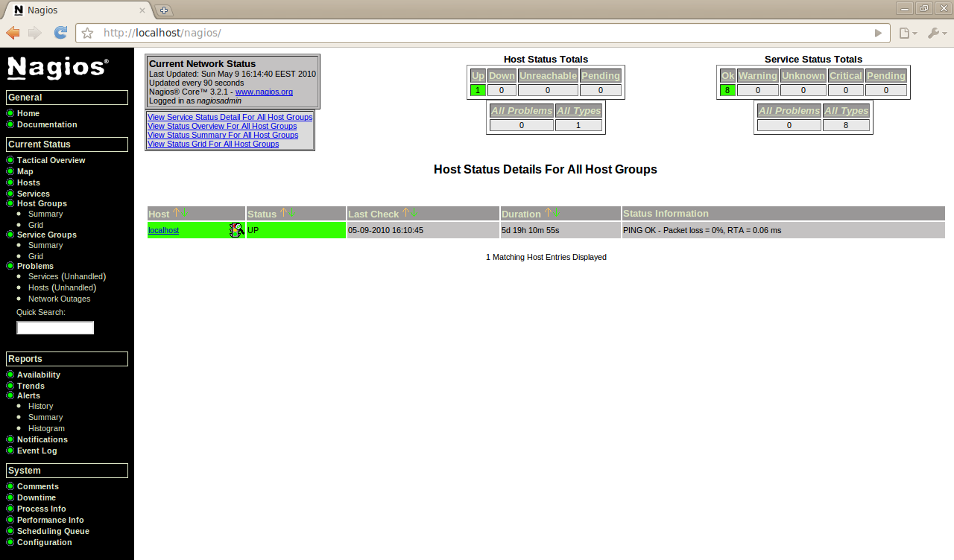Open Configuration page
The height and width of the screenshot is (560, 954).
click(x=45, y=542)
